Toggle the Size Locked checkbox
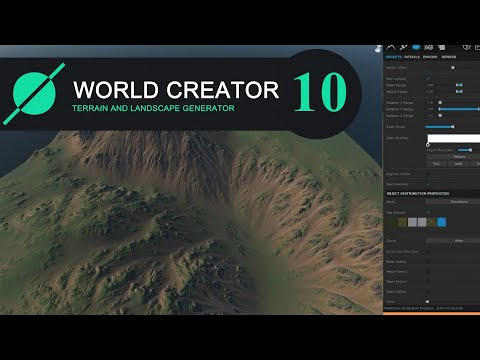This screenshot has height=360, width=480. [x=428, y=79]
